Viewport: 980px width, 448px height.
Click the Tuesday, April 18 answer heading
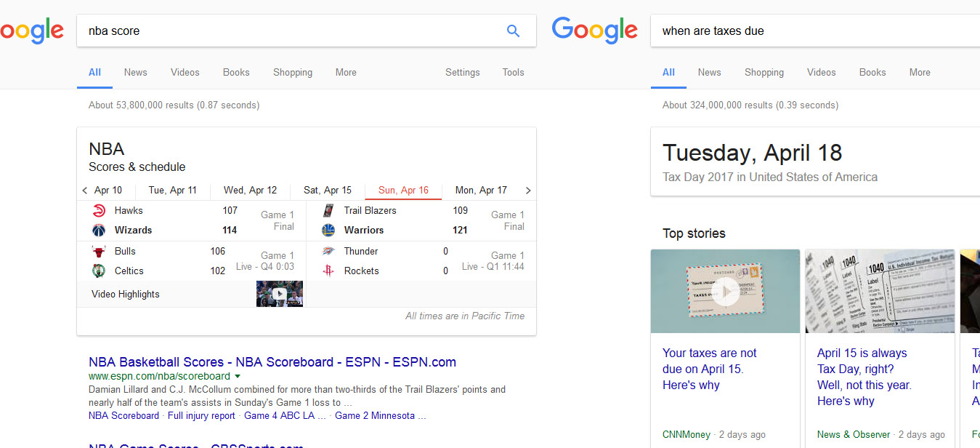[x=752, y=153]
